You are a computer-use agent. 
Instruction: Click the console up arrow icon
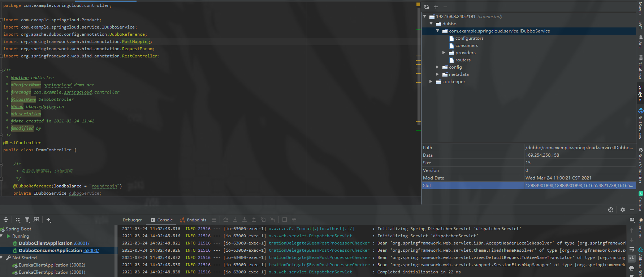coord(632,230)
